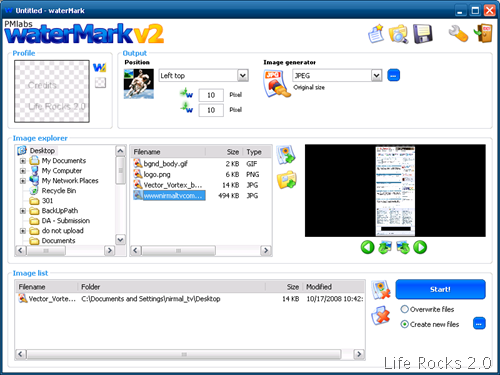Click the folder tree horizontal scrollbar left arrow
This screenshot has height=375, width=500.
(x=20, y=250)
